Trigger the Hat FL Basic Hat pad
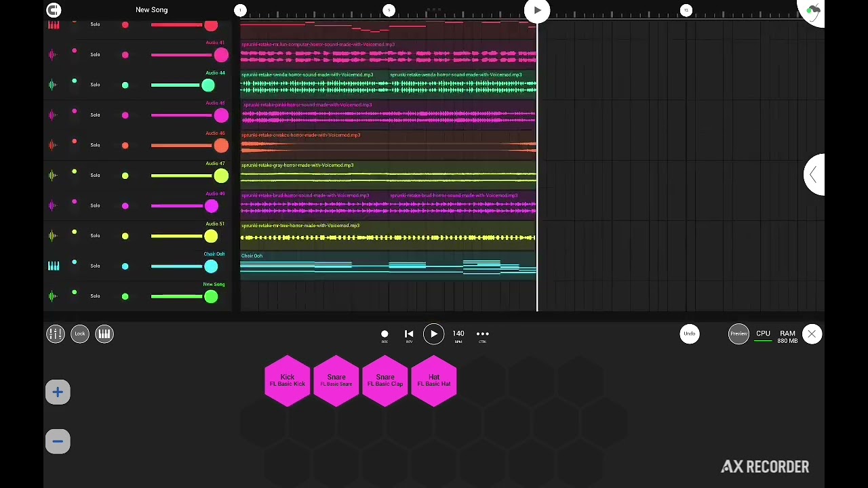 pos(434,380)
